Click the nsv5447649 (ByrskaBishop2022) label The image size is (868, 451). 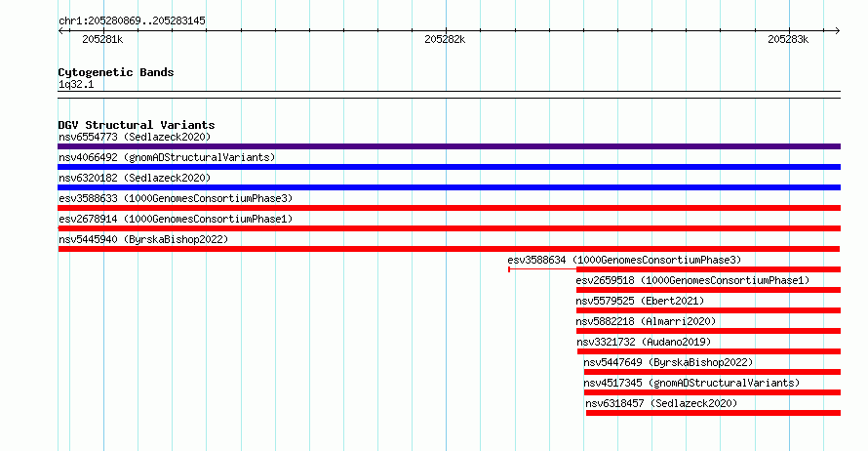click(669, 362)
